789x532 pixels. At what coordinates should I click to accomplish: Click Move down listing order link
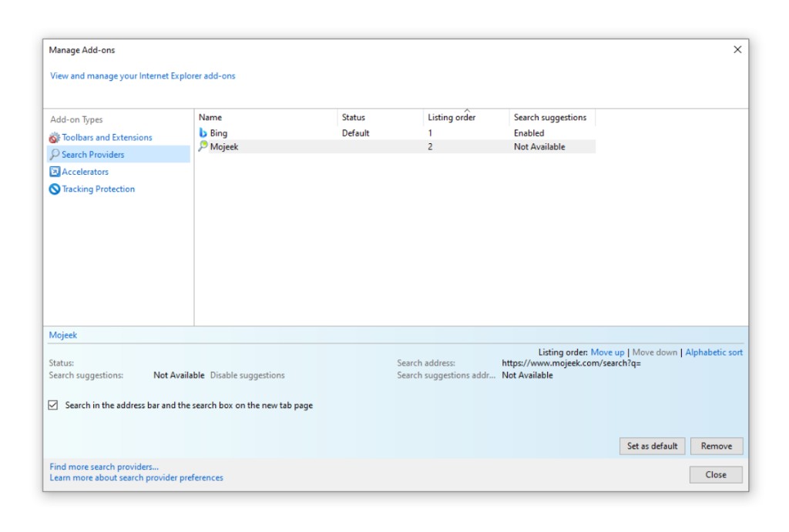click(655, 353)
